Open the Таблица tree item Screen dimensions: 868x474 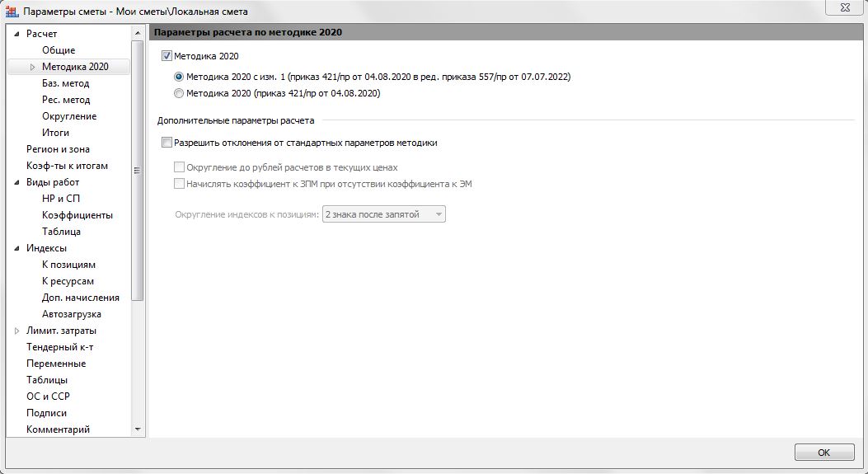click(x=61, y=232)
